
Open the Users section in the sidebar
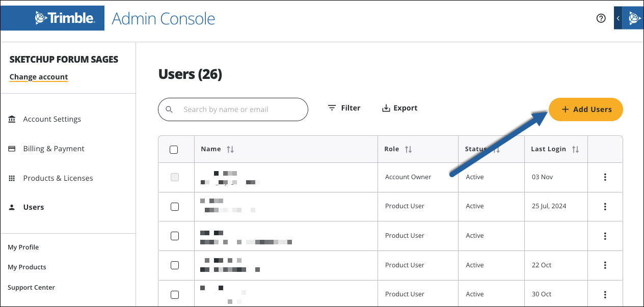click(33, 207)
